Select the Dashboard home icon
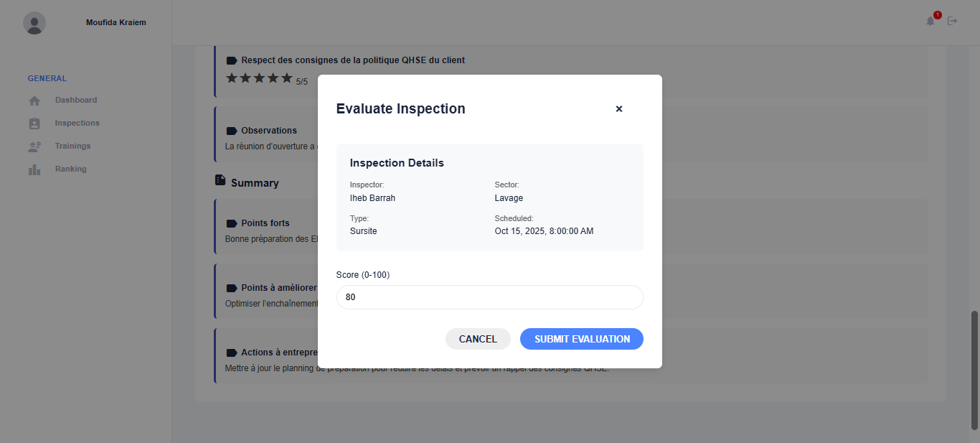Screen dimensions: 980x443 (34, 100)
